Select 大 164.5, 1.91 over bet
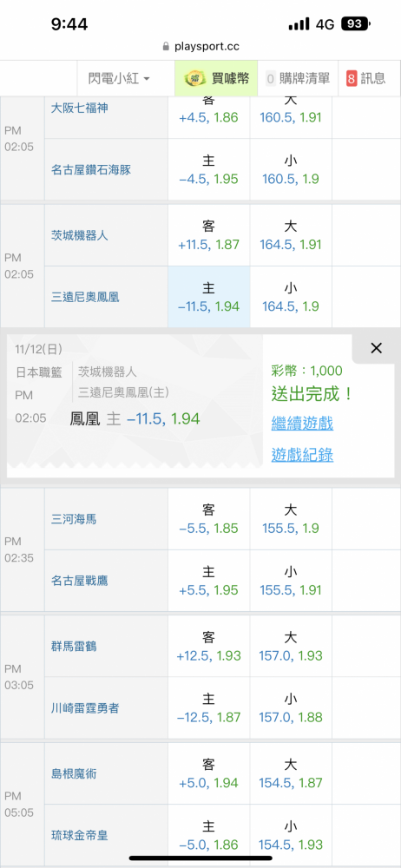This screenshot has height=868, width=401. 291,235
